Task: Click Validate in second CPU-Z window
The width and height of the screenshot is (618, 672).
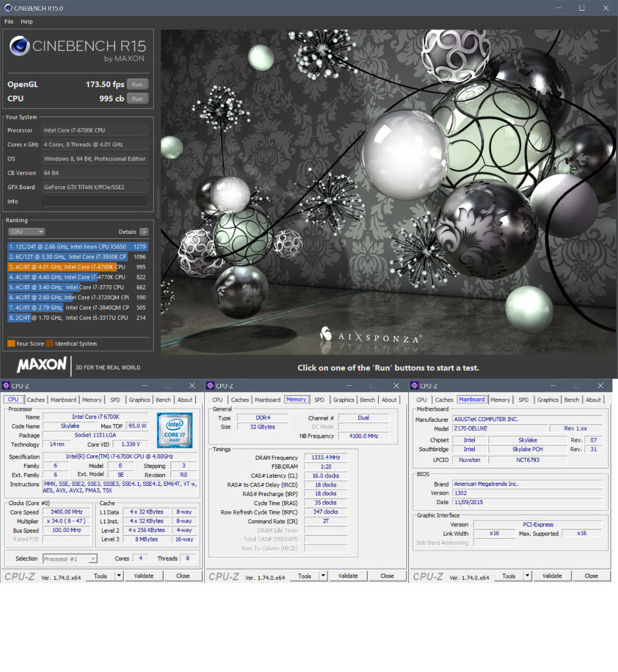Action: [x=348, y=576]
